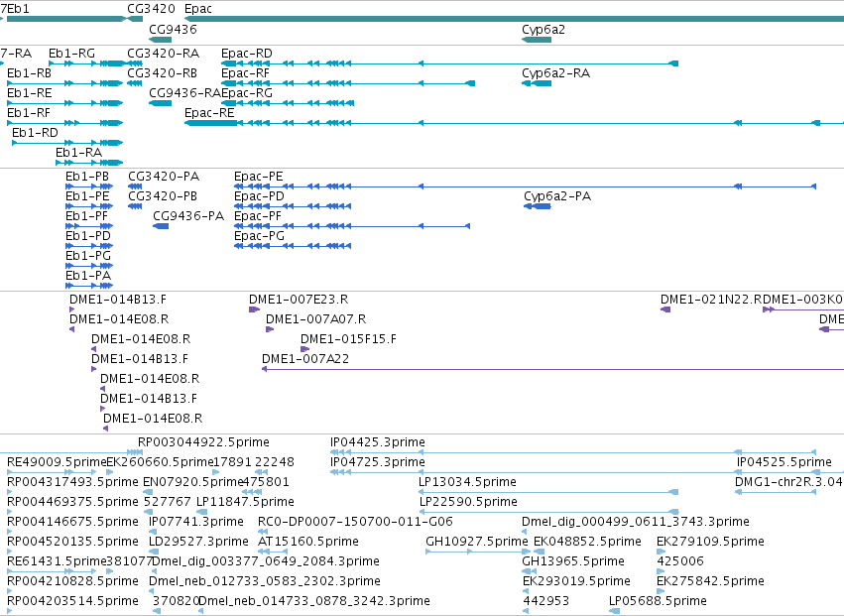Select protein Eb1-PE
The image size is (844, 616).
click(87, 196)
